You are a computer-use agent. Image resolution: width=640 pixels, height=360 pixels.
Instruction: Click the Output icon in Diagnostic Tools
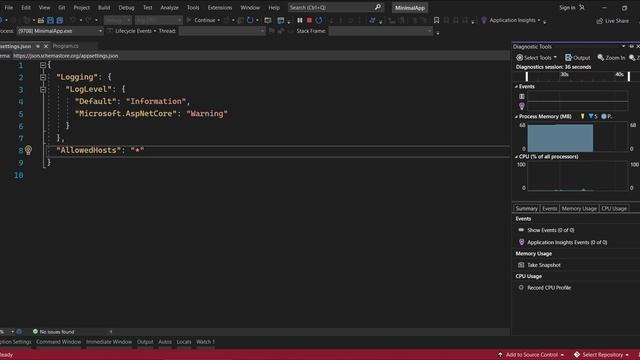(x=568, y=58)
